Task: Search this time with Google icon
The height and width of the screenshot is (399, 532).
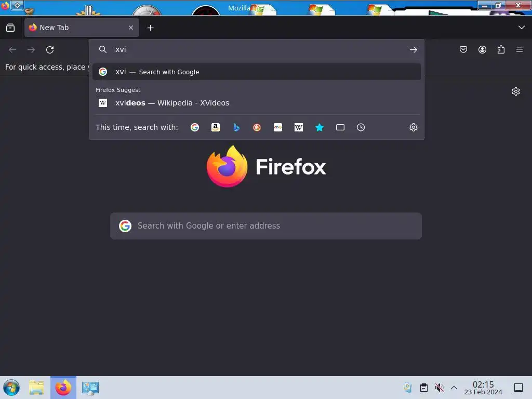Action: (x=195, y=127)
